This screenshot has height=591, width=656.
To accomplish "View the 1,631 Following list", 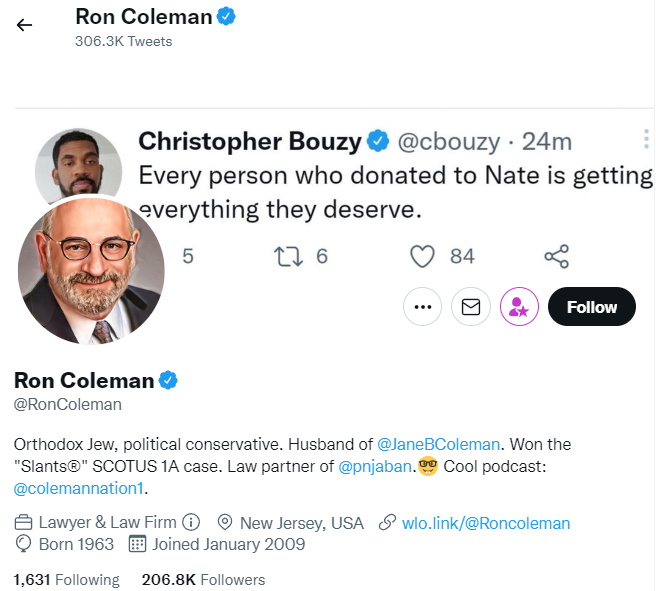I will (67, 580).
